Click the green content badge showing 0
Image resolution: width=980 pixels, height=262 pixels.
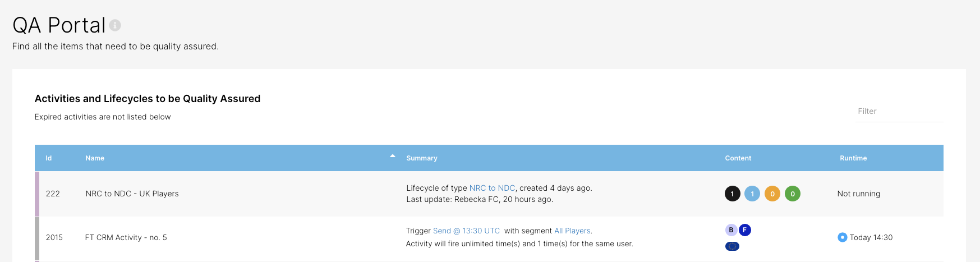pyautogui.click(x=793, y=194)
